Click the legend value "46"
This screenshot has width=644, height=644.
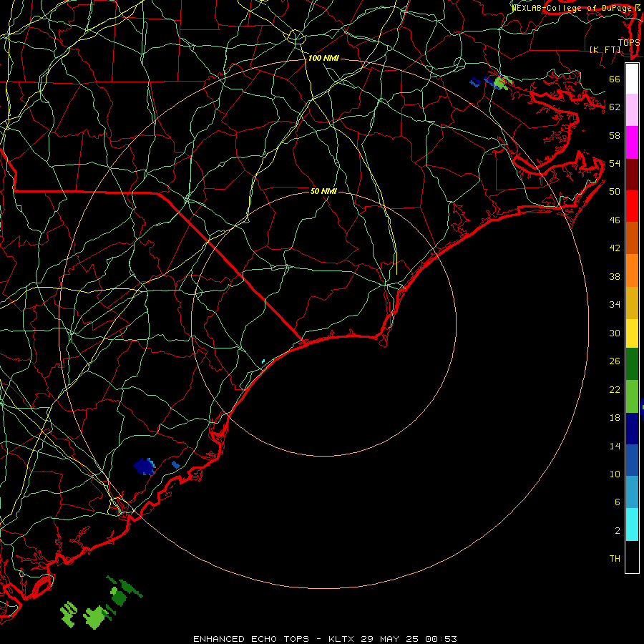pyautogui.click(x=615, y=220)
